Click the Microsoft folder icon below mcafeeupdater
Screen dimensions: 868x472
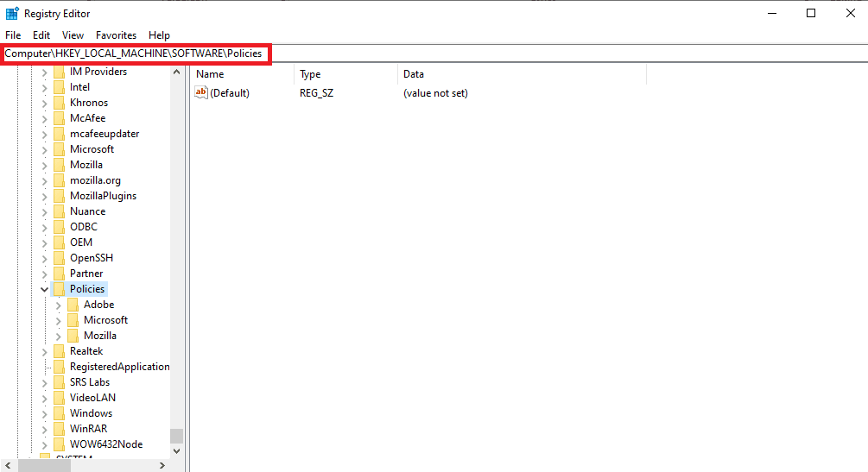coord(60,149)
